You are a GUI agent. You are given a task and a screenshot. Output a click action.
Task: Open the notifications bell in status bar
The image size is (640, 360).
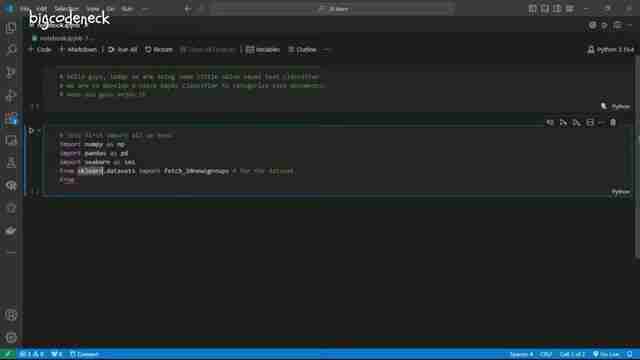pos(630,354)
